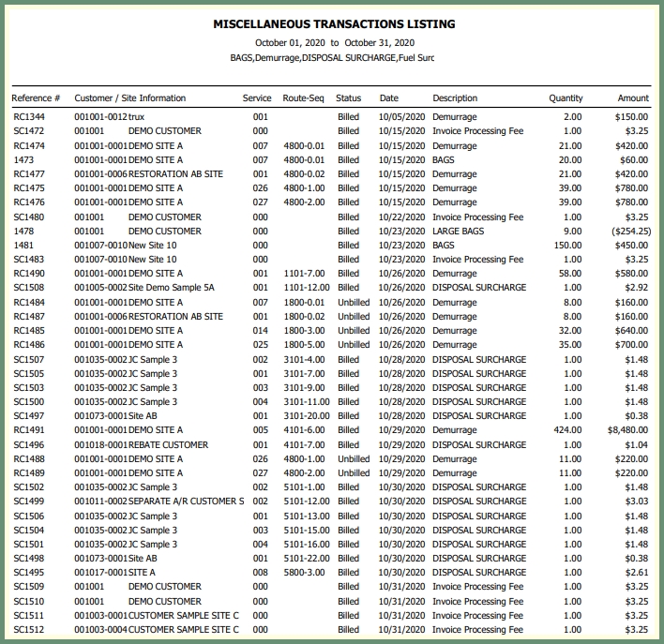Select the Quantity column header

tap(566, 98)
